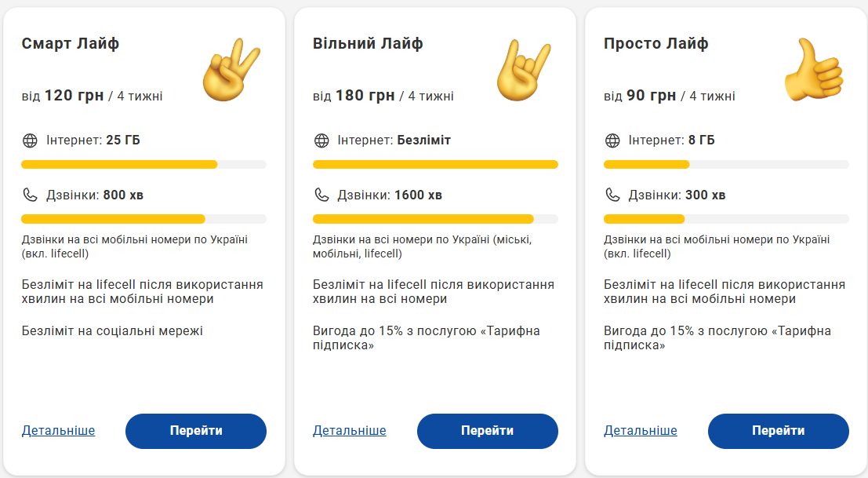Click the globe icon on the Вільний Лайф card
The height and width of the screenshot is (478, 868).
321,141
